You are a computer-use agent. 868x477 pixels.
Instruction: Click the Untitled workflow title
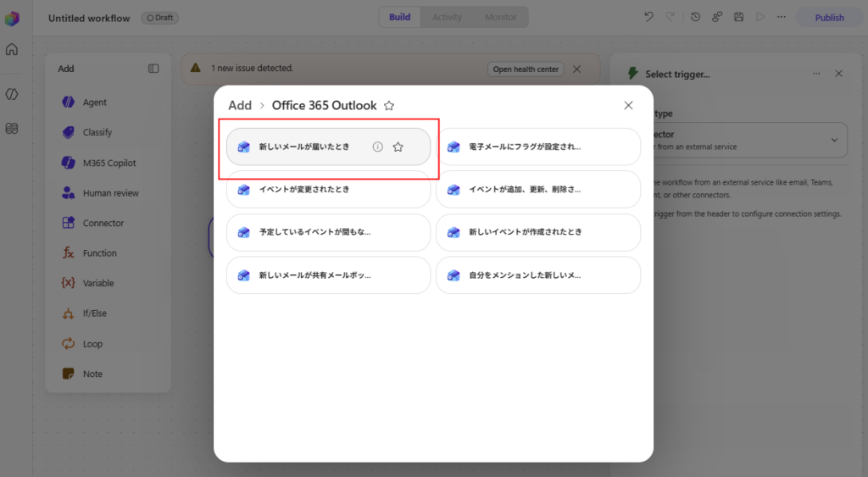tap(89, 19)
